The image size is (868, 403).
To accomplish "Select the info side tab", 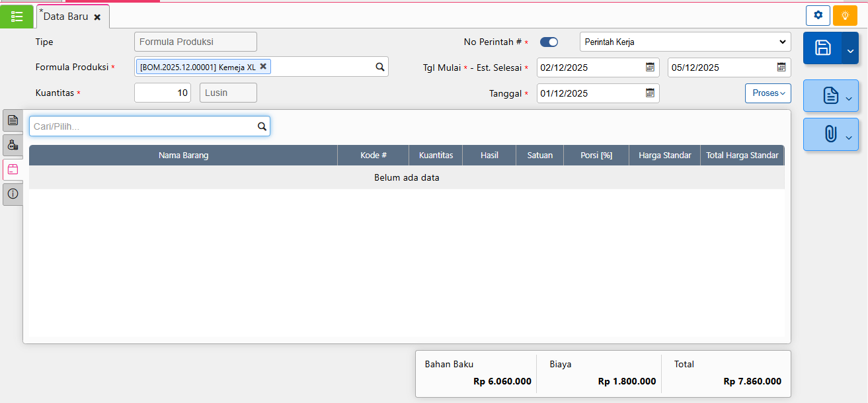I will (13, 194).
